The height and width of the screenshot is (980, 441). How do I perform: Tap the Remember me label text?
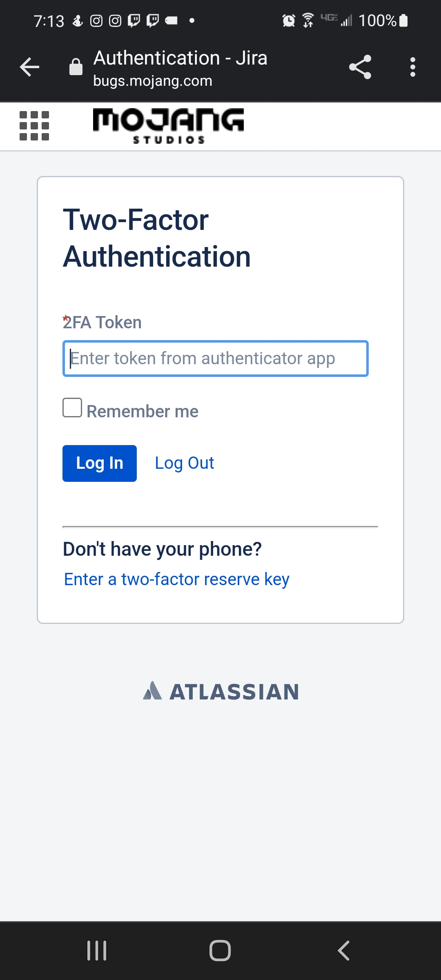143,411
